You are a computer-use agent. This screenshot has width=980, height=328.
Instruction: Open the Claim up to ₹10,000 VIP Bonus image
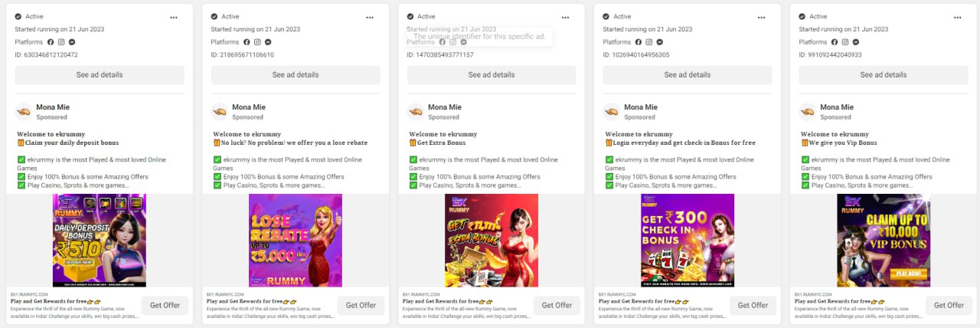tap(884, 240)
